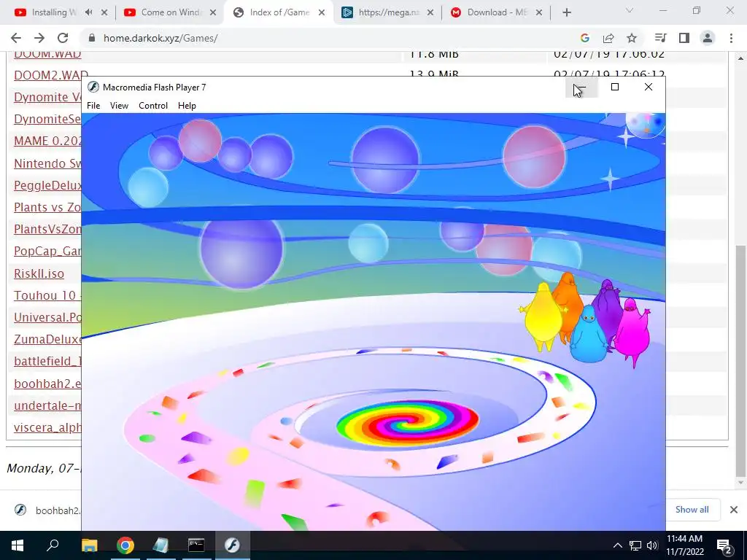Click the browser page vertical scrollbar
Viewport: 747px width, 560px height.
click(740, 361)
